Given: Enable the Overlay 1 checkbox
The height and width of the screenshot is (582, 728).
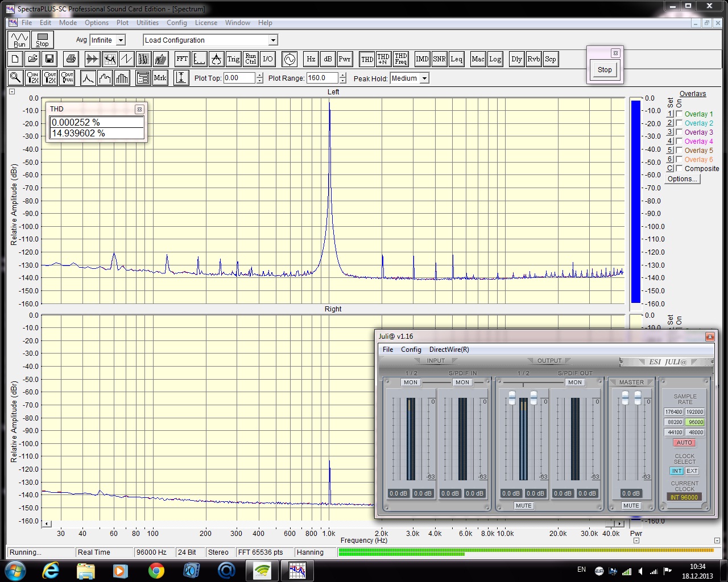Looking at the screenshot, I should click(679, 114).
